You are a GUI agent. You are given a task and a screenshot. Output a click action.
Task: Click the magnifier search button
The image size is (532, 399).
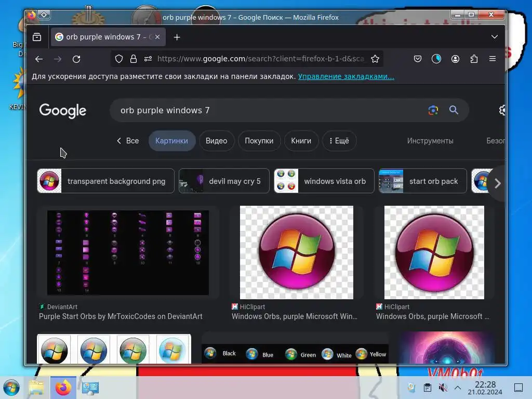(x=454, y=110)
